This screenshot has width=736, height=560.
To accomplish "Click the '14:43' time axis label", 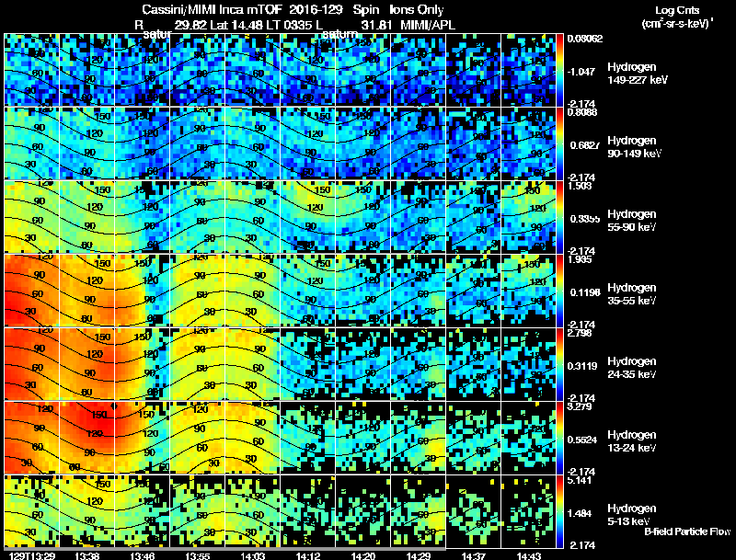I will (528, 555).
